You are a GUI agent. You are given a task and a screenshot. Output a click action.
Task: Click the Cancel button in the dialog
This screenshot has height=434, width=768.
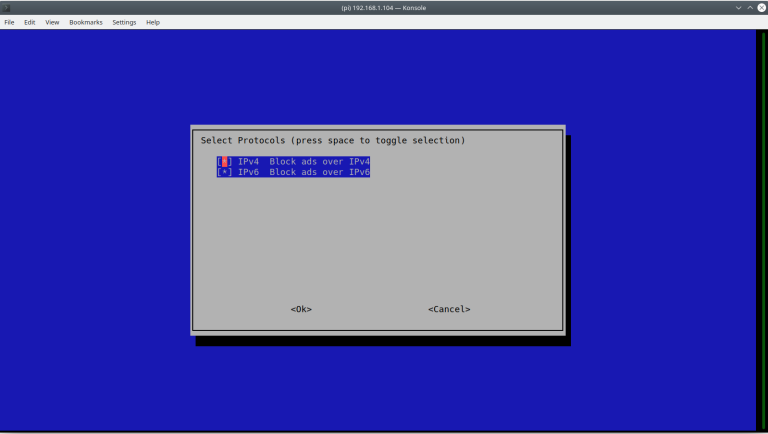449,309
